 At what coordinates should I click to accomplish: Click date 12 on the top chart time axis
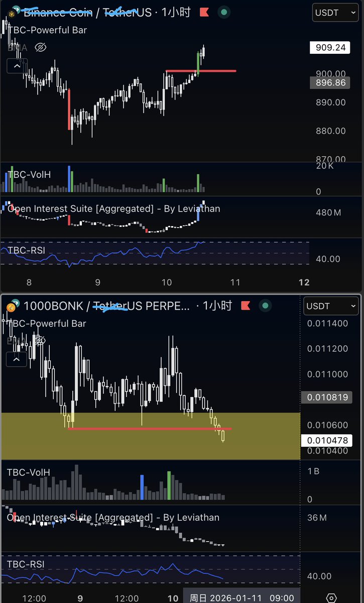point(304,282)
